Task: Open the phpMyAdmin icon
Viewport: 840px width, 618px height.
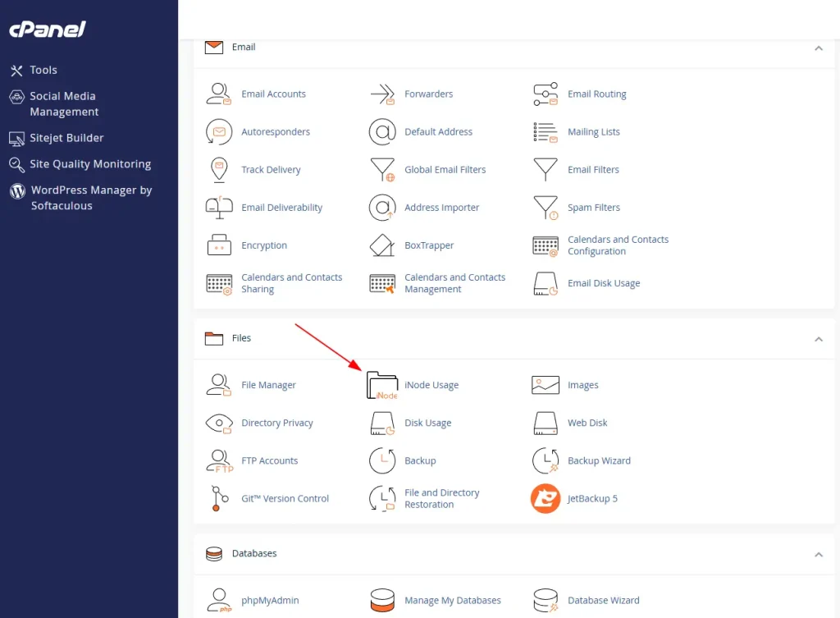Action: tap(218, 600)
